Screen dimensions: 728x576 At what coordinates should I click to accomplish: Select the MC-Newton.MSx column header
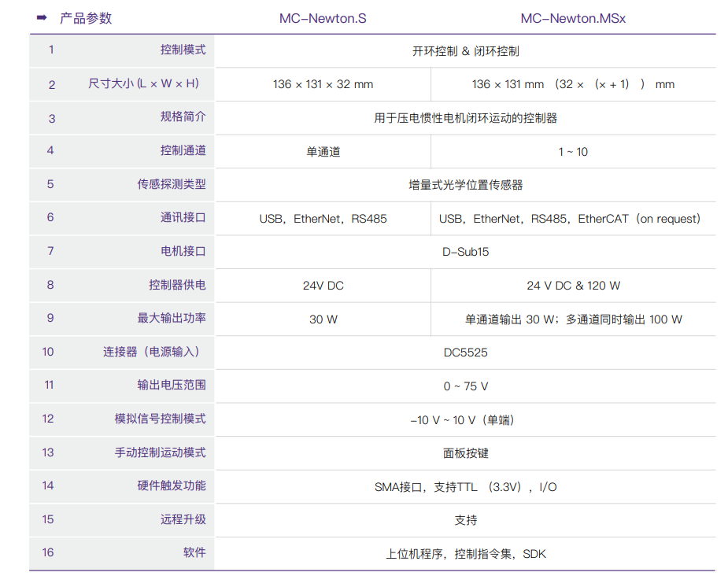(573, 18)
